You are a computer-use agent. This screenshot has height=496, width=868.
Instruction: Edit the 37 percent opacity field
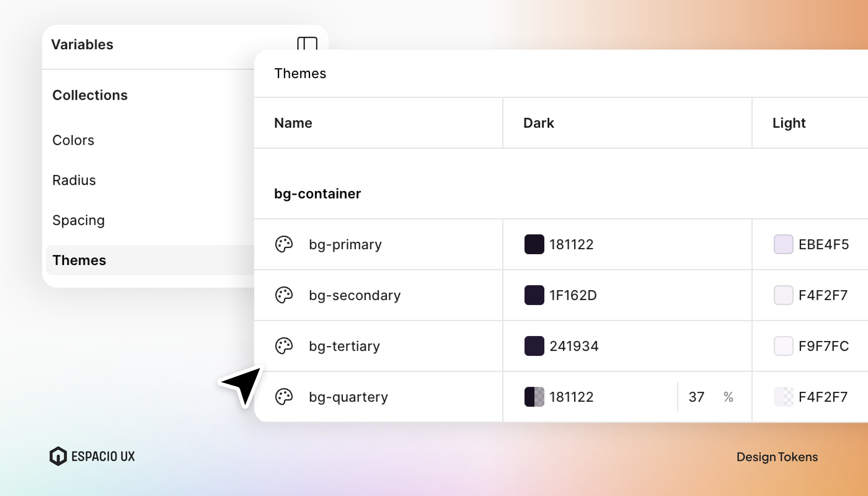[x=696, y=396]
